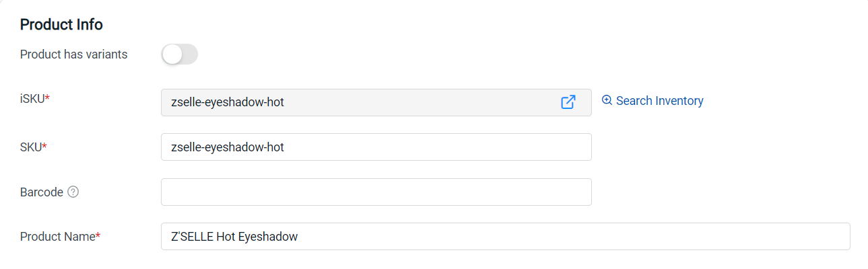This screenshot has width=868, height=269.
Task: Click the Z'SELLE Hot Eyeshadow text
Action: 234,237
